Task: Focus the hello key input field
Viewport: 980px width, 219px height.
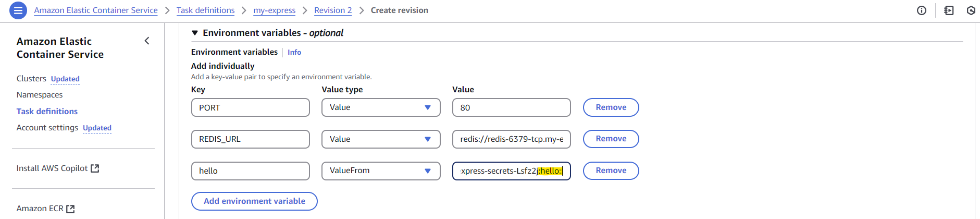Action: click(251, 171)
